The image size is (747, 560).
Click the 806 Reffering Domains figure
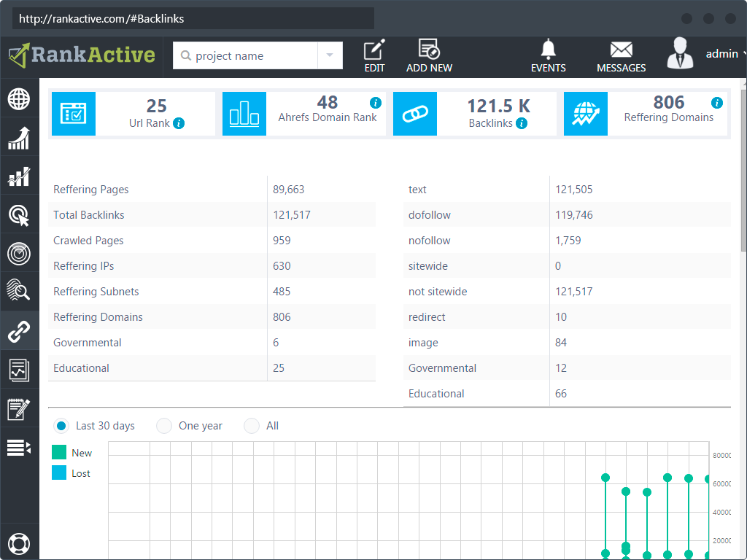(669, 102)
